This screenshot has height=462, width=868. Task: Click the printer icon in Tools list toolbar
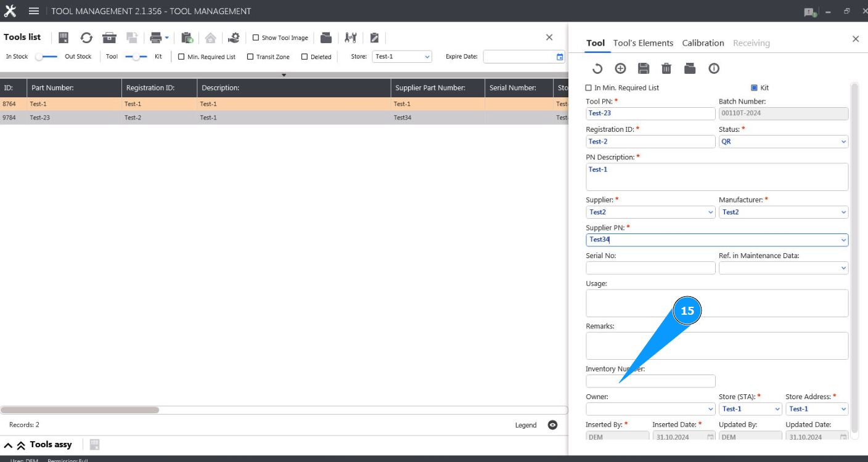(x=156, y=38)
